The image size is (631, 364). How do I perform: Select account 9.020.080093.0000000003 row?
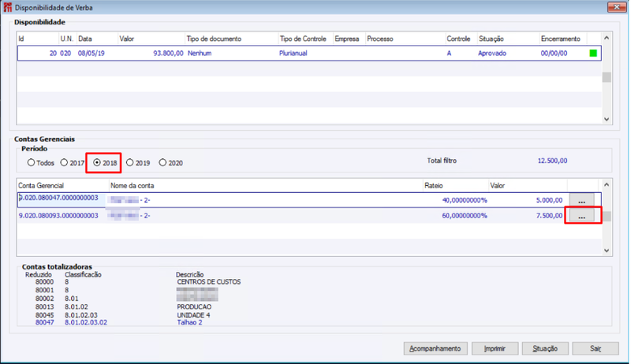coord(309,216)
